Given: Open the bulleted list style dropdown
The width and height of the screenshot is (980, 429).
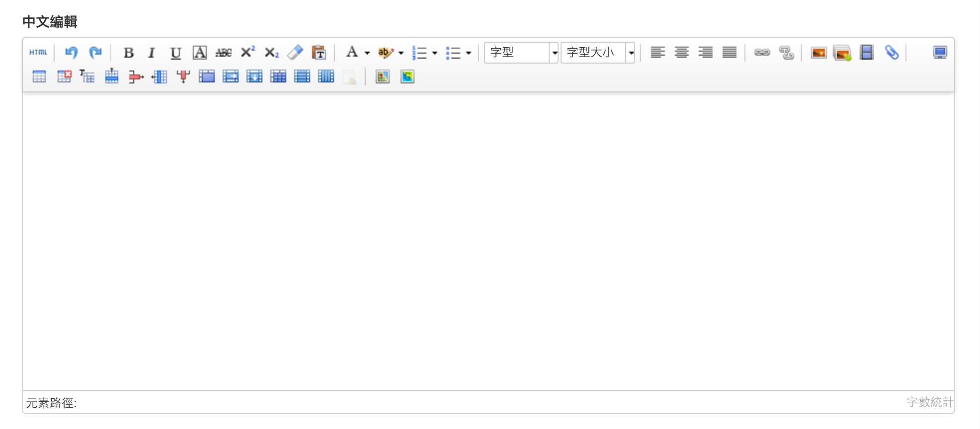Looking at the screenshot, I should coord(468,53).
